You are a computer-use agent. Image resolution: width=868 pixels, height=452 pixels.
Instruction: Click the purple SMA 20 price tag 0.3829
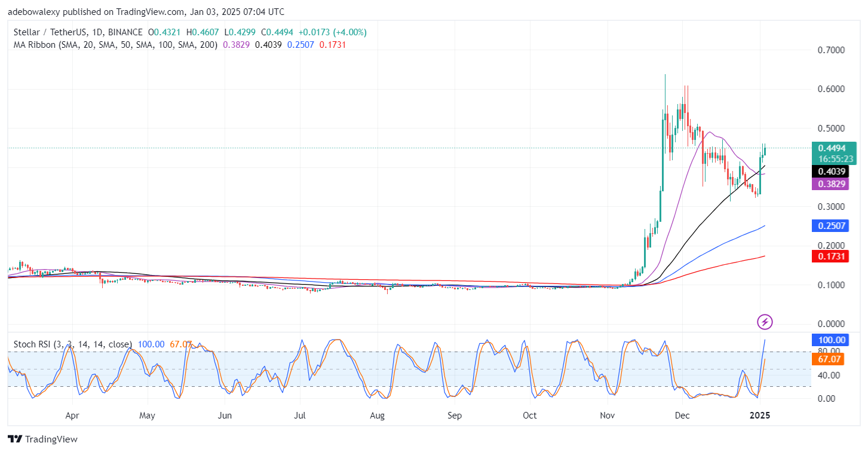tap(830, 184)
